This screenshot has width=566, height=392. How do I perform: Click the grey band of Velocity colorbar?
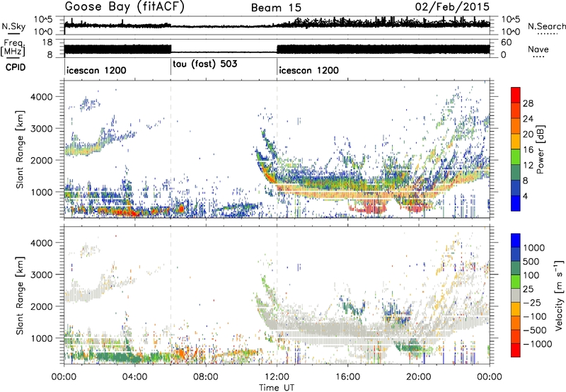(x=516, y=296)
